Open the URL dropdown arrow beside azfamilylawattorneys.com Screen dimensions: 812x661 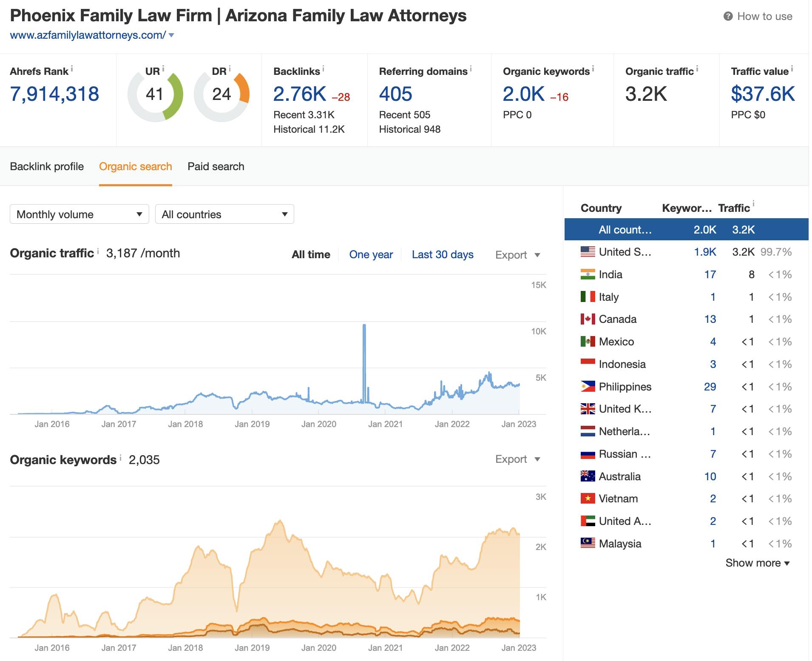[x=171, y=35]
